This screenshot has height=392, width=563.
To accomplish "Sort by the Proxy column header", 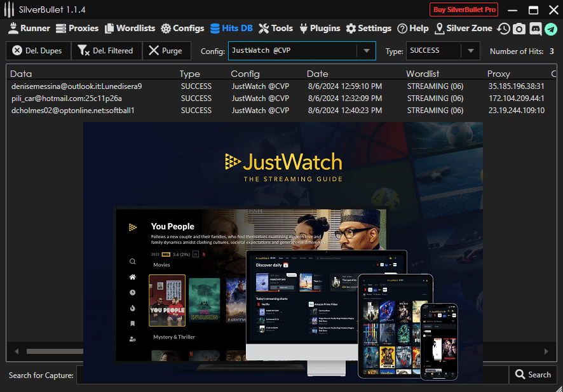I will coord(498,74).
